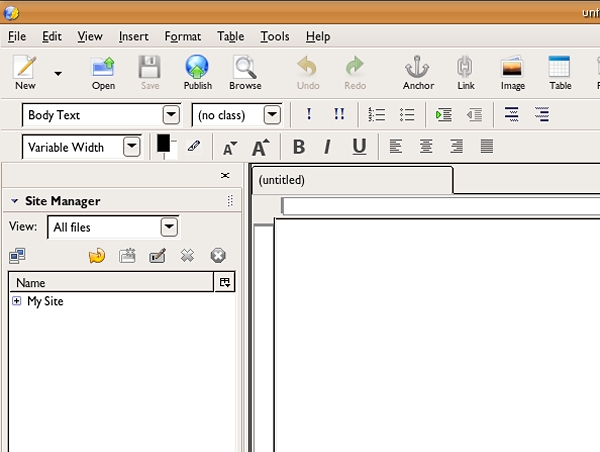Click the Open file button
This screenshot has height=452, width=600.
[103, 72]
